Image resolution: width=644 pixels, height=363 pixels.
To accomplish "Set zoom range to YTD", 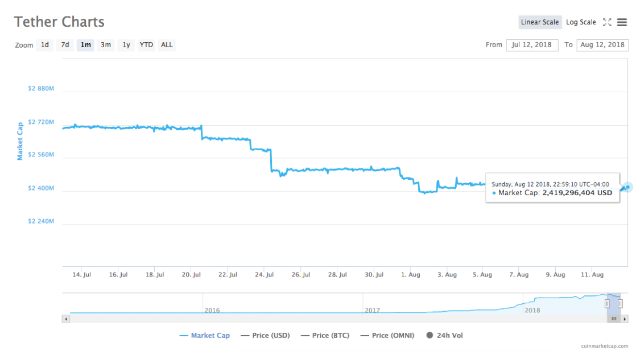I will [x=146, y=45].
